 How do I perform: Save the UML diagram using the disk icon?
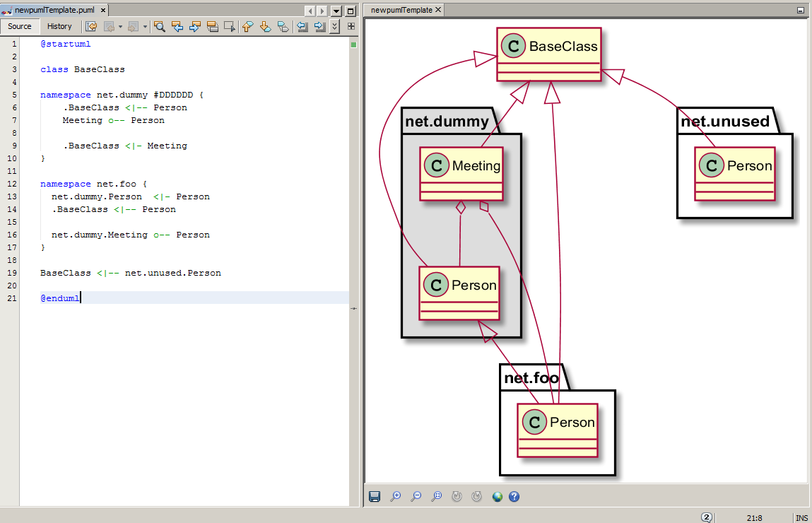point(375,497)
